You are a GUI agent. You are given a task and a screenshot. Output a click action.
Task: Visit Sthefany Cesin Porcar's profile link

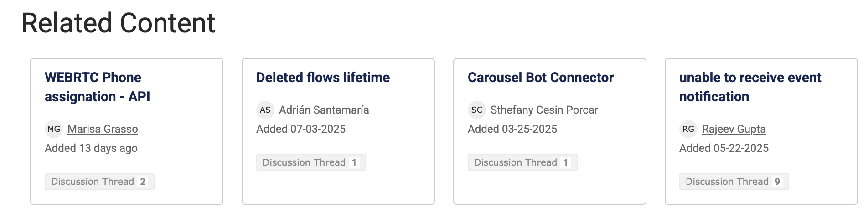[x=544, y=110]
